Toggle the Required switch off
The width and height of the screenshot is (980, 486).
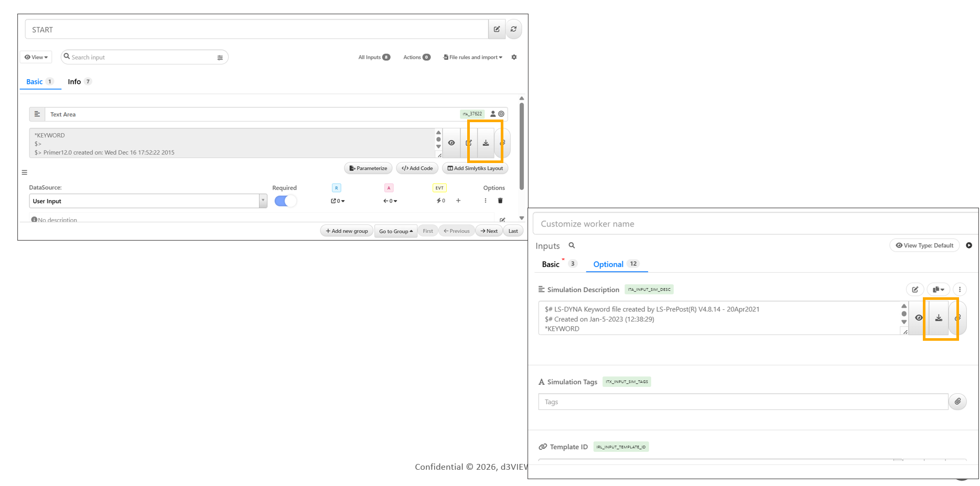tap(285, 201)
